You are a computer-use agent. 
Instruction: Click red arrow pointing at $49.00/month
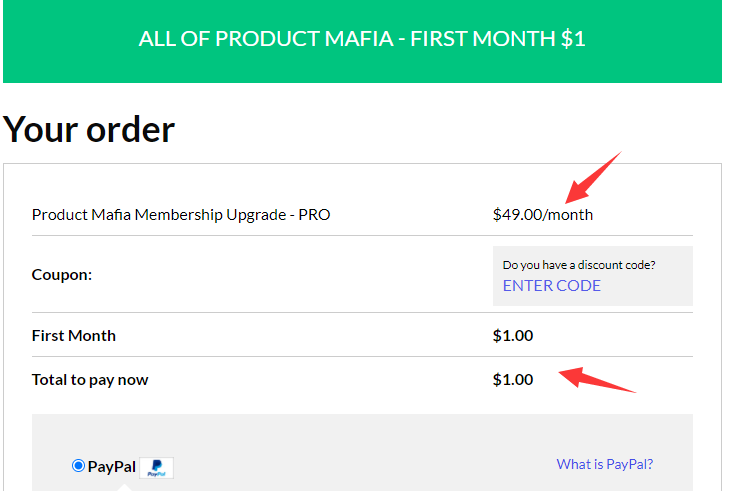pyautogui.click(x=593, y=177)
